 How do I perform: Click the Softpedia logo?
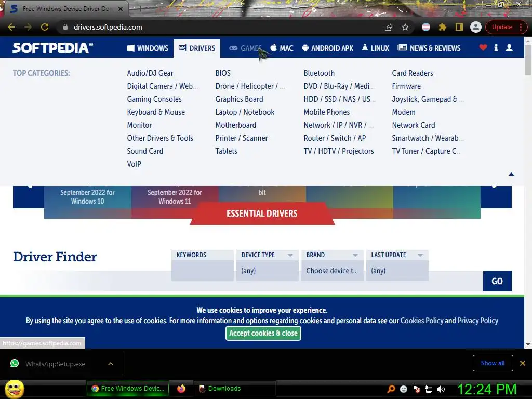[52, 48]
